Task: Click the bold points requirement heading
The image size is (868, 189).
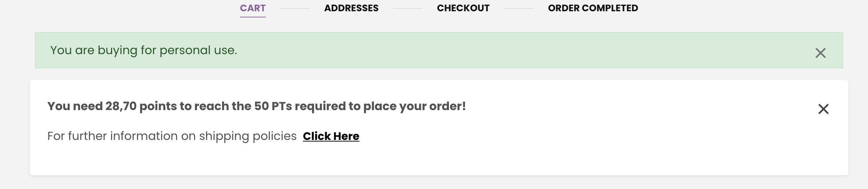Action: pyautogui.click(x=256, y=106)
